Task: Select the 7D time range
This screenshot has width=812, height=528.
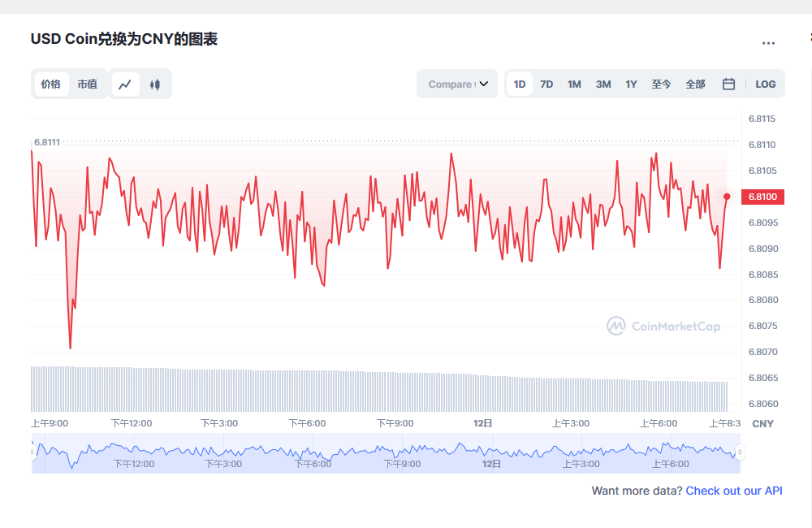Action: point(546,84)
